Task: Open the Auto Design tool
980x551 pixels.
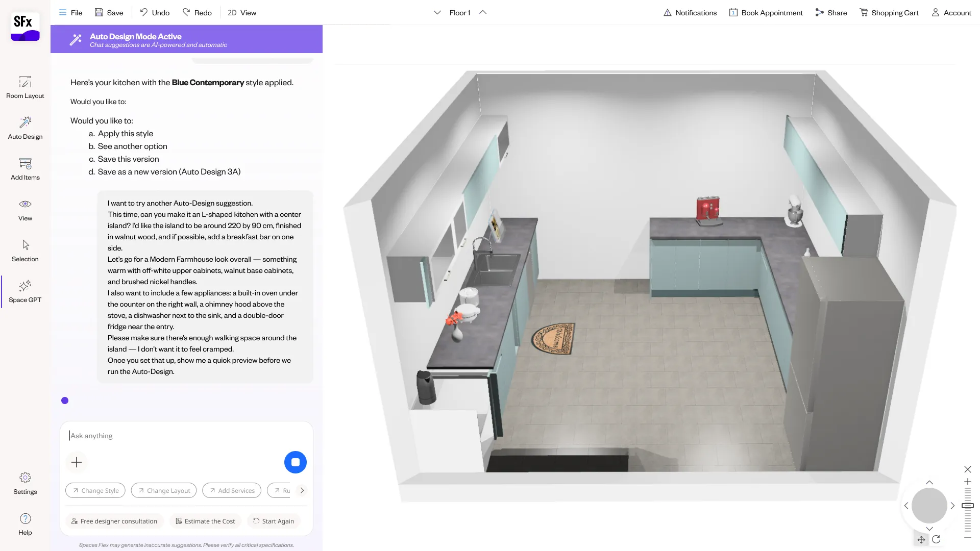Action: [x=25, y=128]
